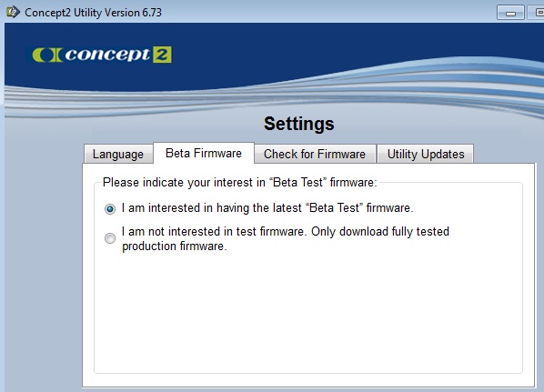The image size is (544, 392).
Task: Click the Settings heading
Action: [x=298, y=124]
